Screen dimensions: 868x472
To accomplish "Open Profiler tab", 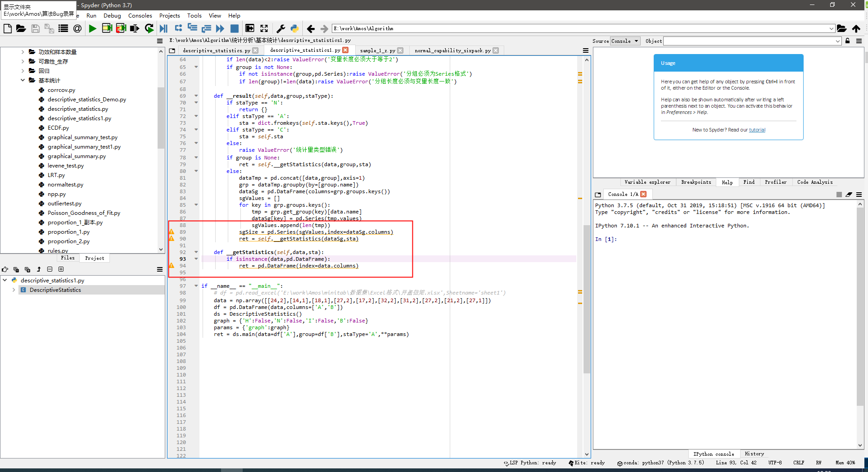I will [776, 182].
